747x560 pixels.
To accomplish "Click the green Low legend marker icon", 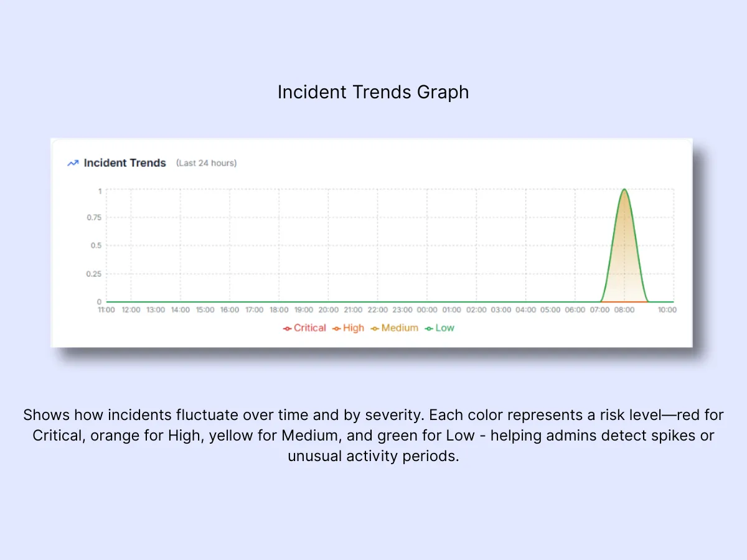I will (x=428, y=328).
